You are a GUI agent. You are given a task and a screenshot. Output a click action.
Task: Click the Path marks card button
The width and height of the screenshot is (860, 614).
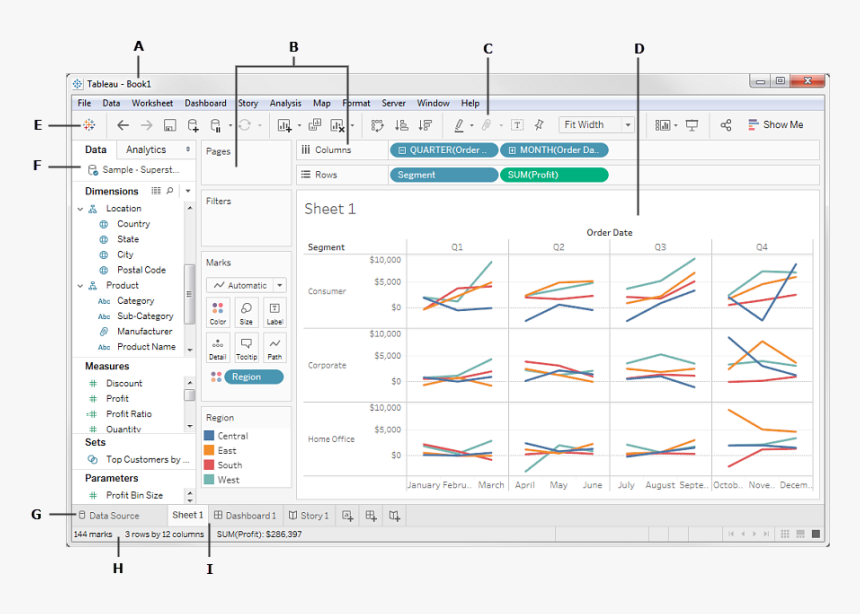pos(275,348)
